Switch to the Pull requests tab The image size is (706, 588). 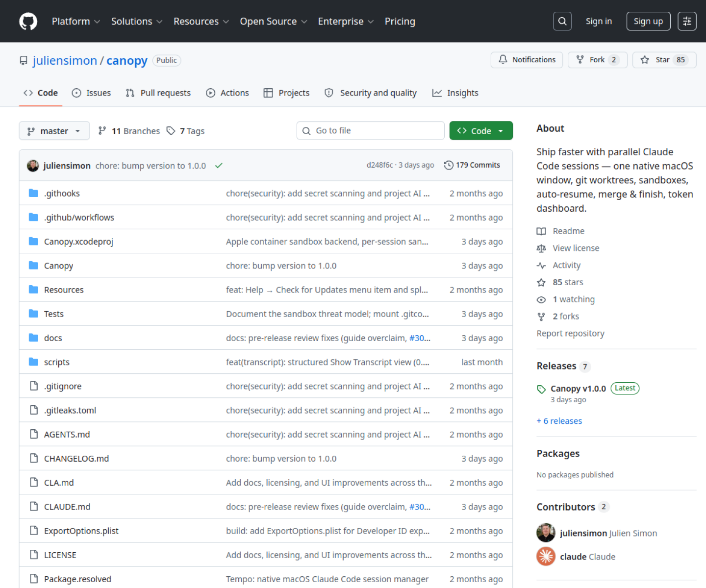click(158, 93)
